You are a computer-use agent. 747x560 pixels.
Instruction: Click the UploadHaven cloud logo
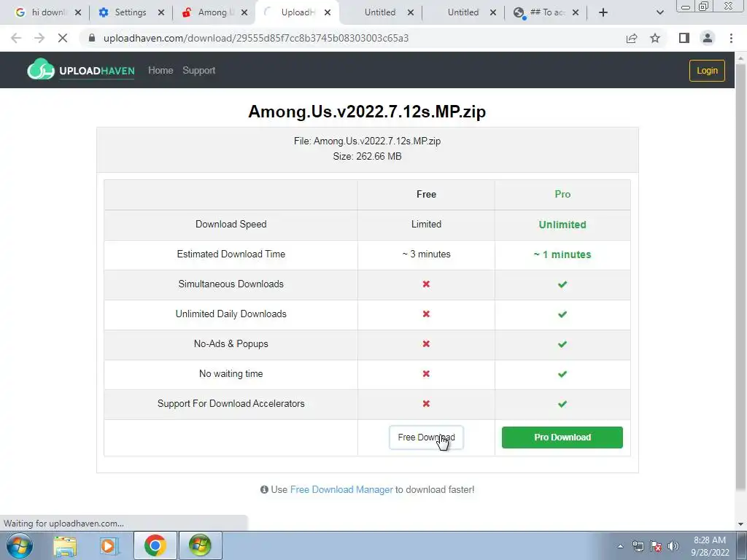coord(41,69)
